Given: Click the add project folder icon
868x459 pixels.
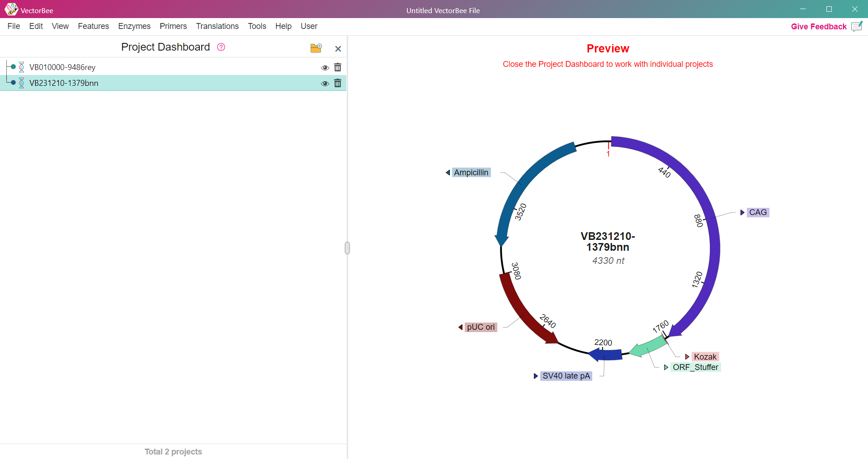Looking at the screenshot, I should click(316, 48).
